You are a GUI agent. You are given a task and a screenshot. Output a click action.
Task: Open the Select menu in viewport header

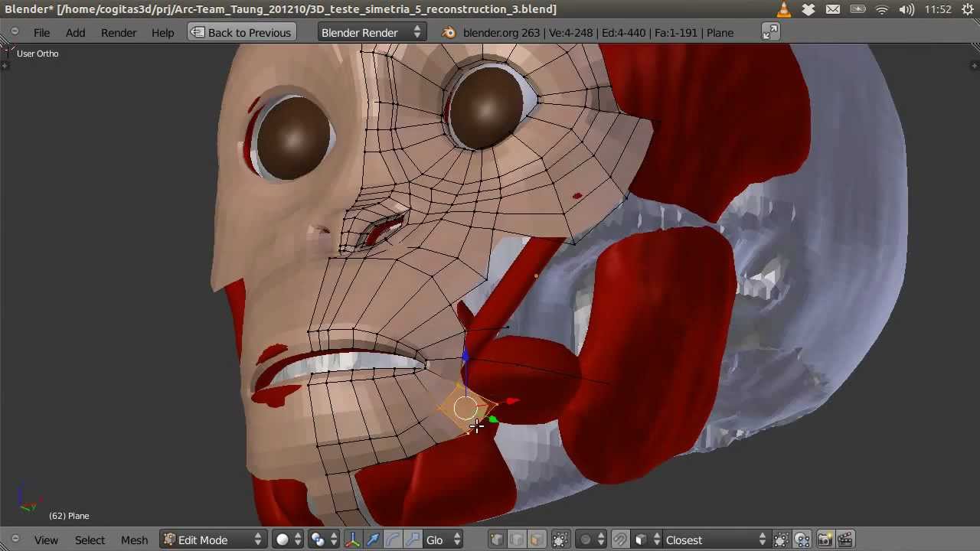(90, 540)
